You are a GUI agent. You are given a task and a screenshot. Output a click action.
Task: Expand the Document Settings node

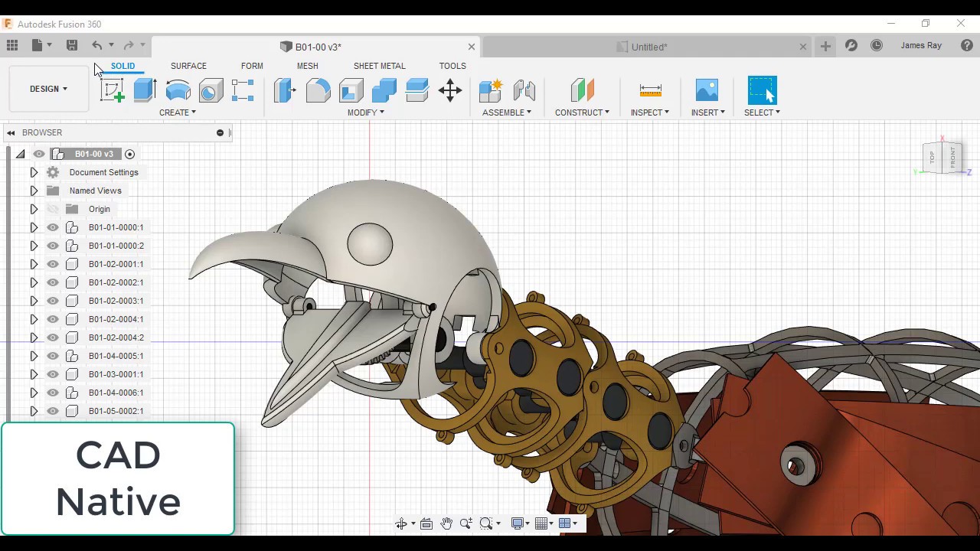pos(34,172)
